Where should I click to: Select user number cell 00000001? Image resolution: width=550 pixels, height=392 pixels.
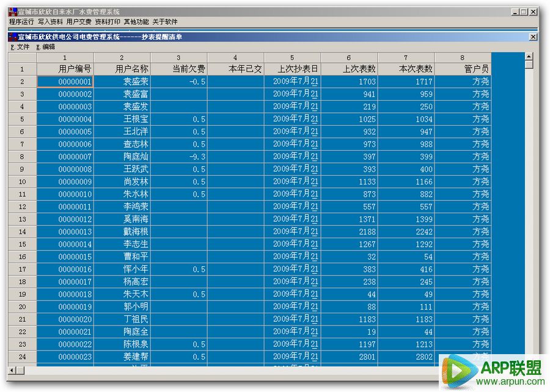[x=65, y=82]
